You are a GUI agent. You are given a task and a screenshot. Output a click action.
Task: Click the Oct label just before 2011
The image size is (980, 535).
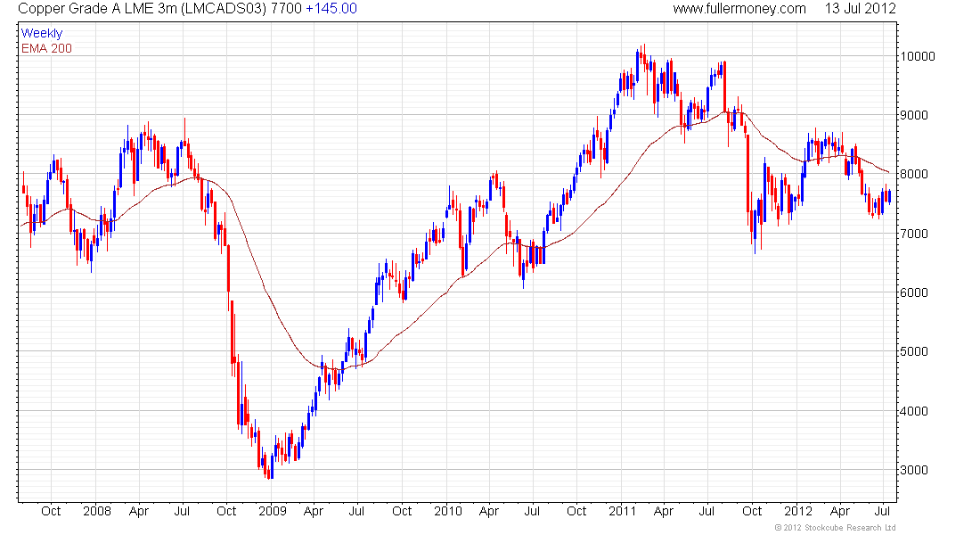click(x=576, y=511)
